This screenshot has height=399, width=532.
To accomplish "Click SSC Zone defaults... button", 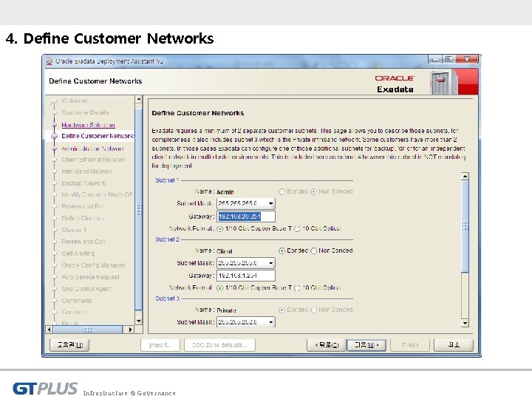I will pos(219,345).
